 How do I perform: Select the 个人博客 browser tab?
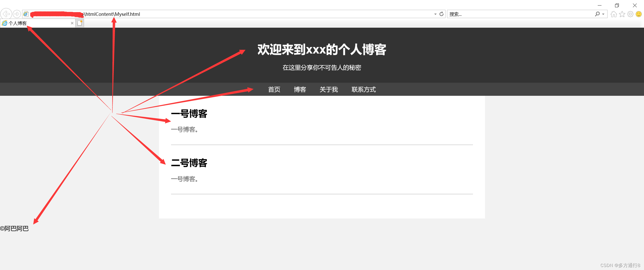[x=38, y=23]
